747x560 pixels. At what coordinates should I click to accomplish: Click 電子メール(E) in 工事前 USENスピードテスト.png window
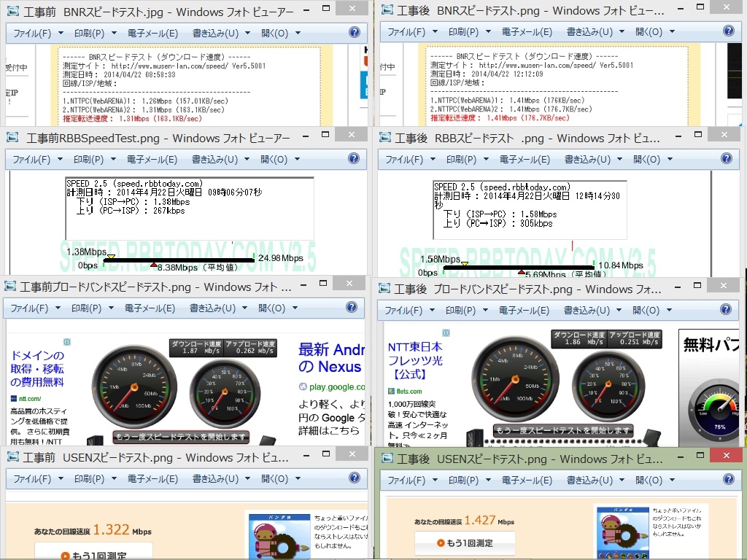(x=153, y=479)
